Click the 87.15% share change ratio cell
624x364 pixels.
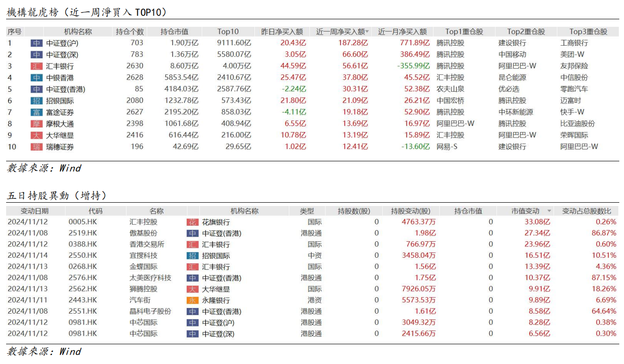click(604, 277)
